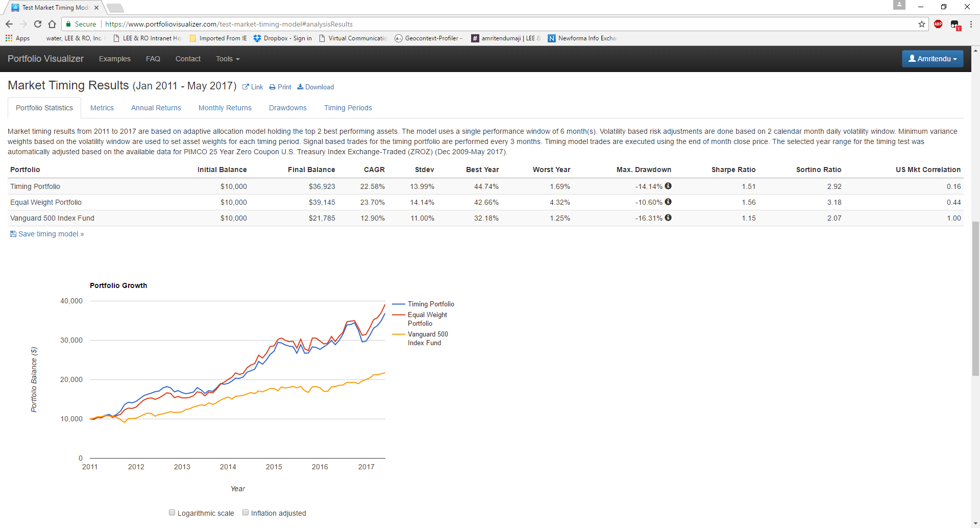Enable the Inflation adjusted checkbox
This screenshot has width=980, height=528.
(x=246, y=513)
